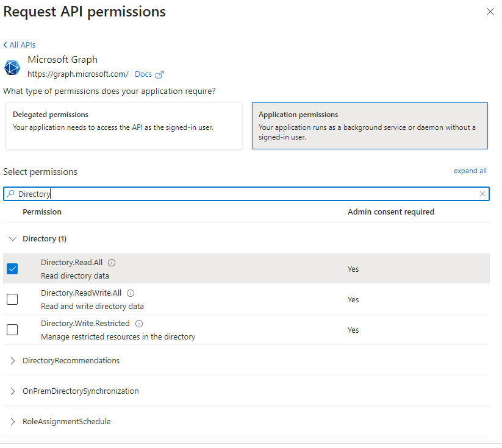The height and width of the screenshot is (448, 502).
Task: Click the Request API permissions heading
Action: pyautogui.click(x=85, y=12)
